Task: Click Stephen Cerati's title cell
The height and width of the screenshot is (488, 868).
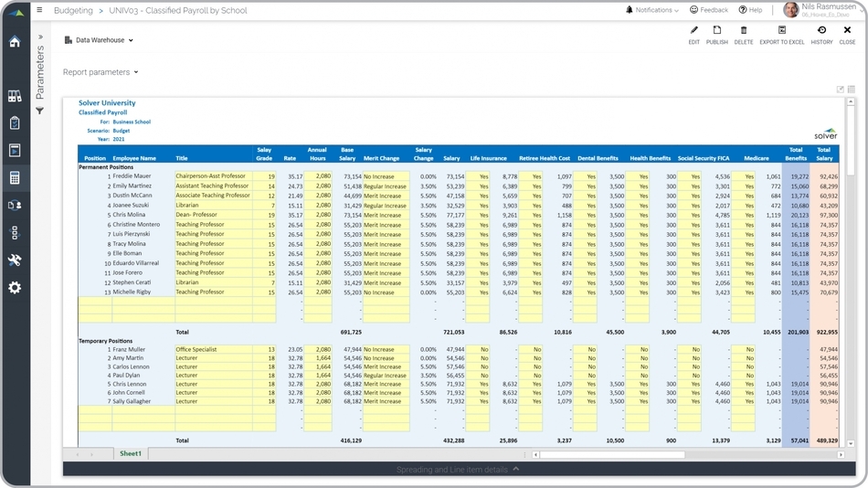Action: [x=214, y=282]
